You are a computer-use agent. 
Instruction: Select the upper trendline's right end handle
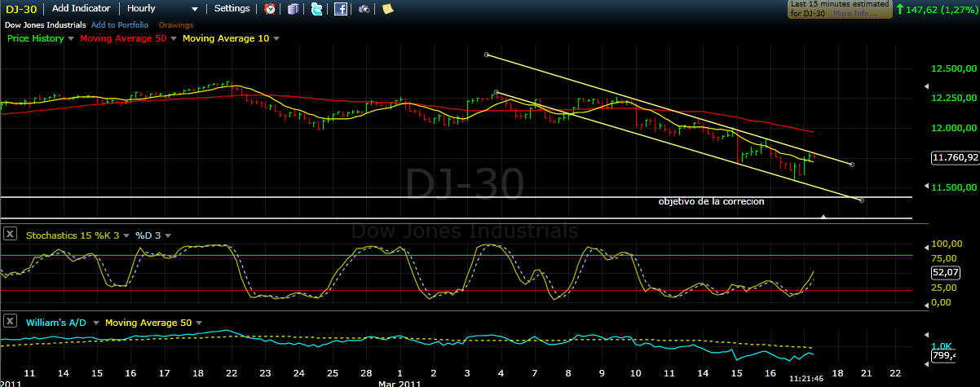852,165
